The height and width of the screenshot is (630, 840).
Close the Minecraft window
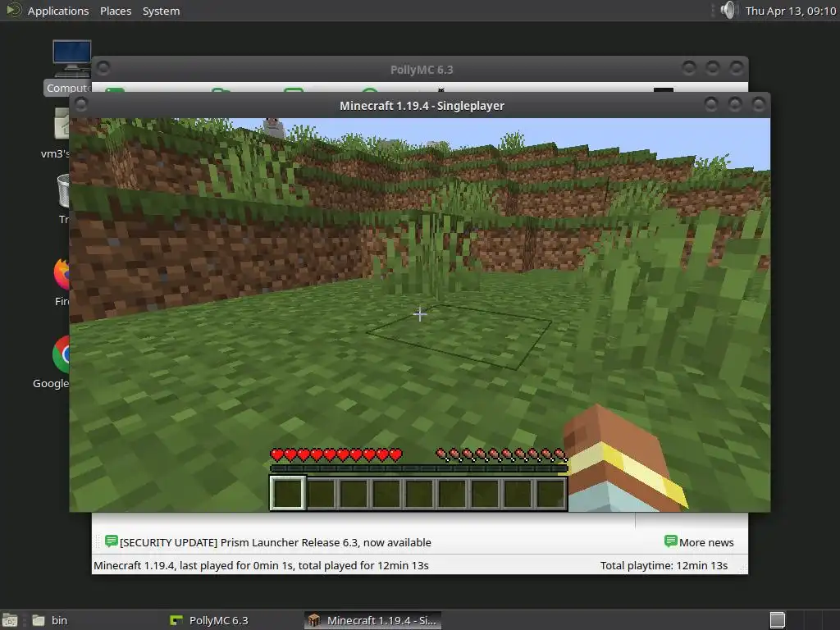759,104
